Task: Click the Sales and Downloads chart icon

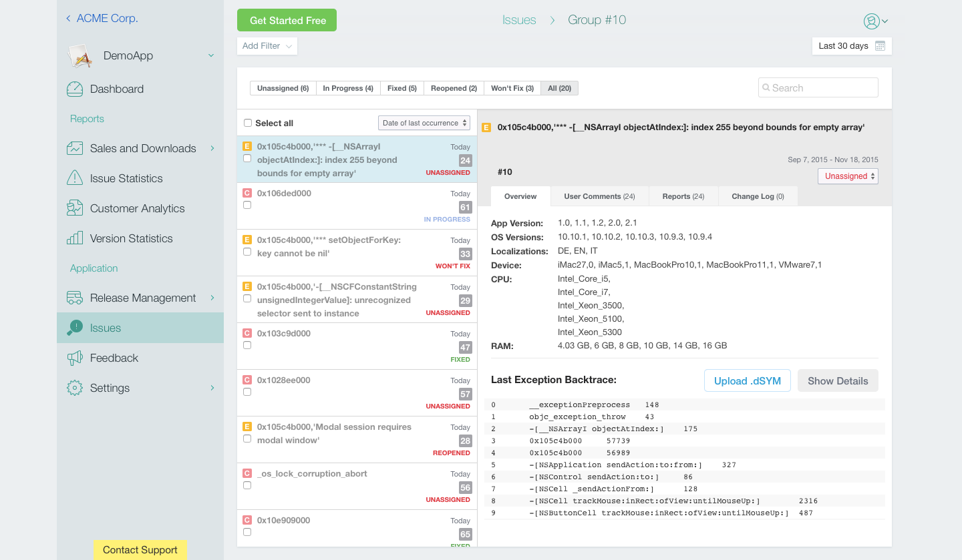Action: pyautogui.click(x=75, y=148)
